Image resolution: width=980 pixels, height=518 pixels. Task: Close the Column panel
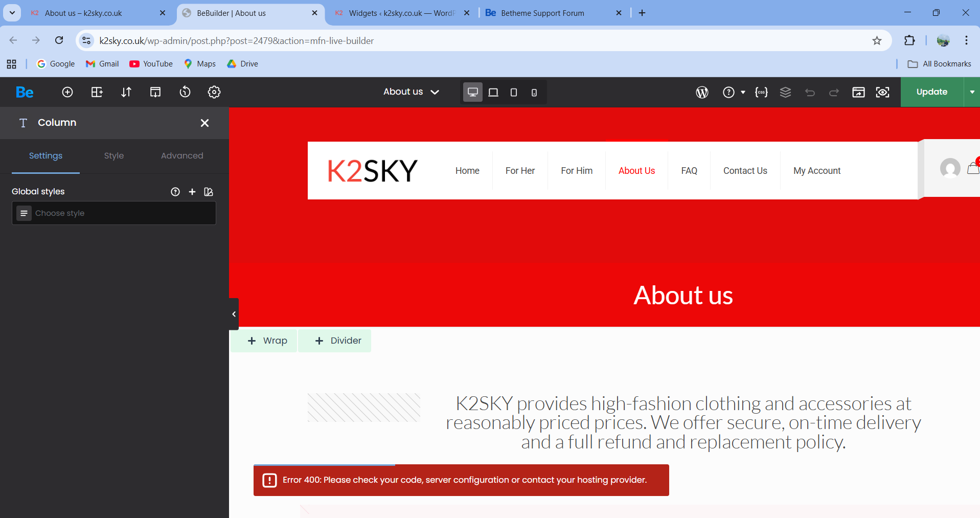click(x=204, y=123)
